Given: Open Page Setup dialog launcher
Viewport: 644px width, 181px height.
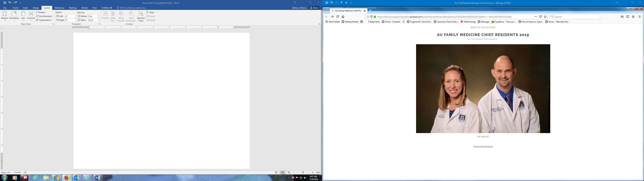Looking at the screenshot, I should 53,24.
